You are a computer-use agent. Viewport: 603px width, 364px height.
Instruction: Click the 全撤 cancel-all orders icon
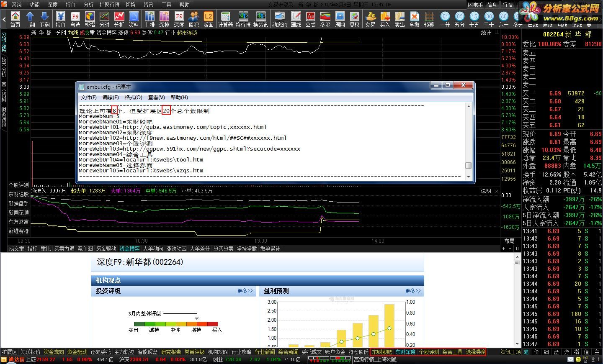click(415, 19)
